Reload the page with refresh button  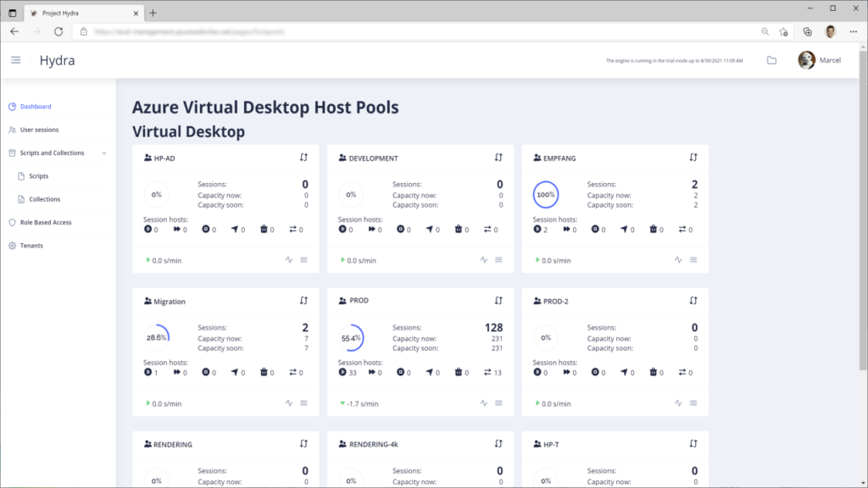point(58,31)
